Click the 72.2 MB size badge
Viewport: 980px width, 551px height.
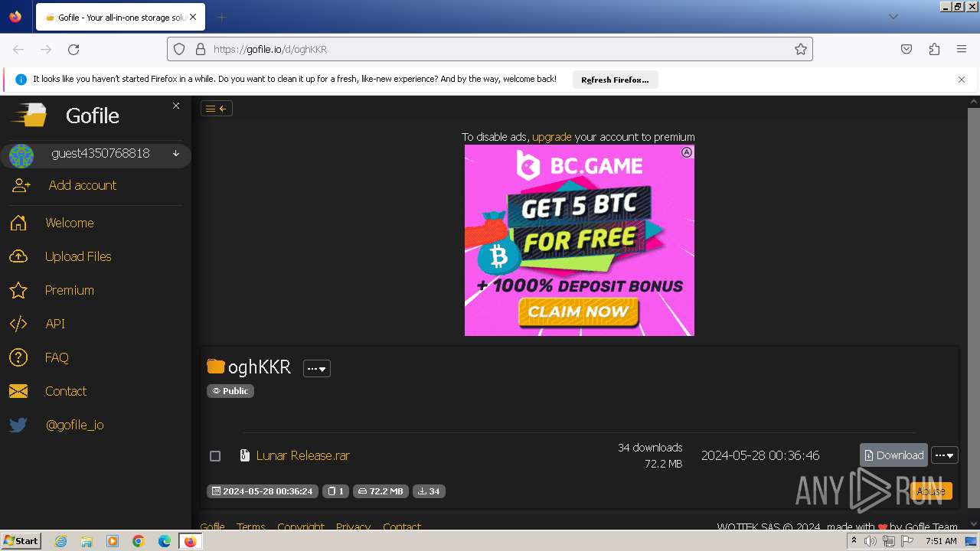(x=381, y=491)
